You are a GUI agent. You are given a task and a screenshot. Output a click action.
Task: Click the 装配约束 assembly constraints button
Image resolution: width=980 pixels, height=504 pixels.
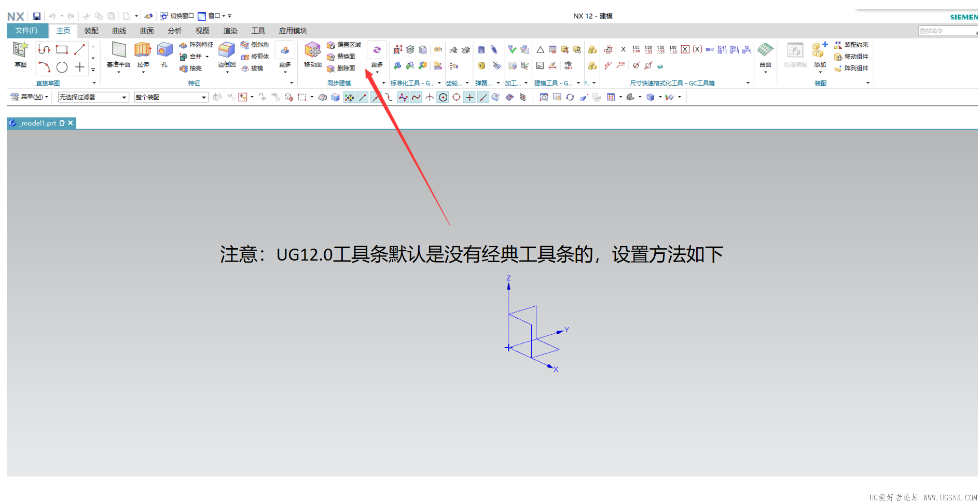click(x=851, y=45)
